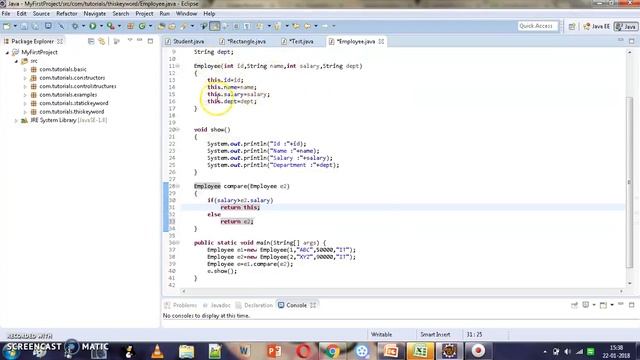The image size is (640, 360).
Task: Click the Back navigation arrow icon
Action: coord(308,26)
